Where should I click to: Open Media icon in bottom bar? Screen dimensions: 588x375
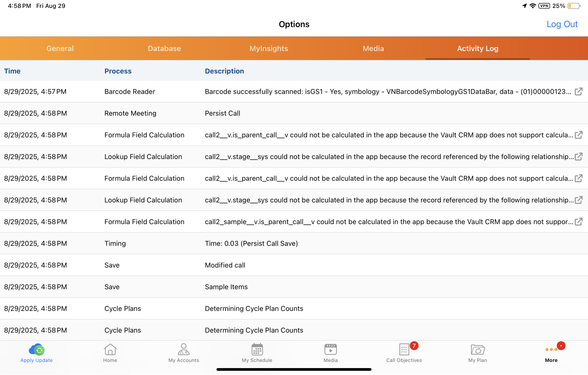pyautogui.click(x=330, y=350)
